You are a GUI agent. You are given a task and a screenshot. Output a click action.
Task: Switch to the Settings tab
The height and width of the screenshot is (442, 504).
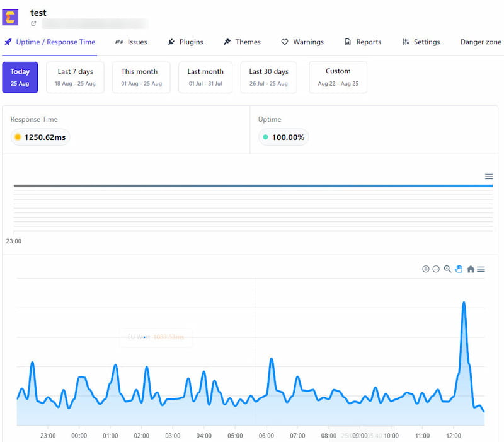(x=421, y=42)
